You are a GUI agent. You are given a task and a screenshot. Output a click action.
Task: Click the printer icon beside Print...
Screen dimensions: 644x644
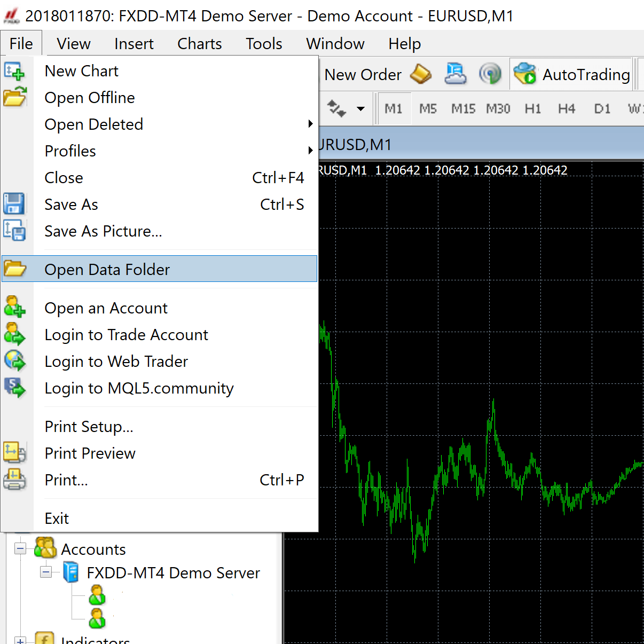[x=14, y=479]
